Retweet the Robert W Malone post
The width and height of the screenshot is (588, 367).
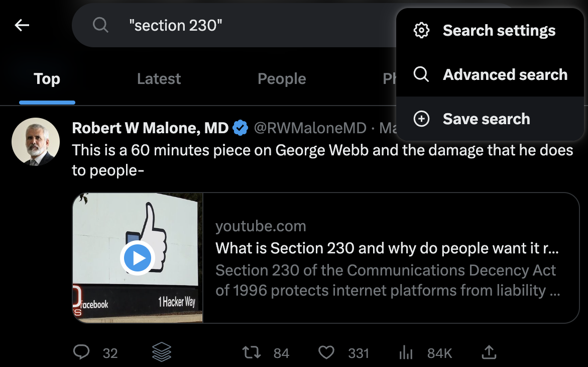(x=252, y=352)
